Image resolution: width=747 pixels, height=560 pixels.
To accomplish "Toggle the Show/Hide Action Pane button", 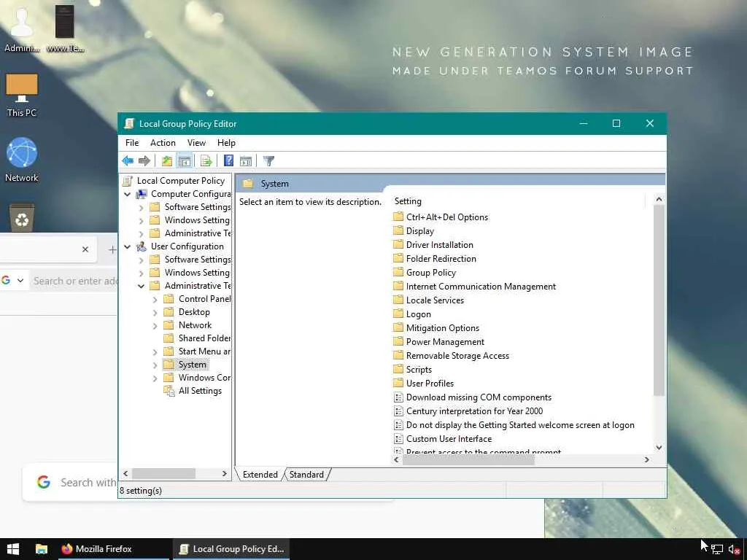I will (246, 161).
